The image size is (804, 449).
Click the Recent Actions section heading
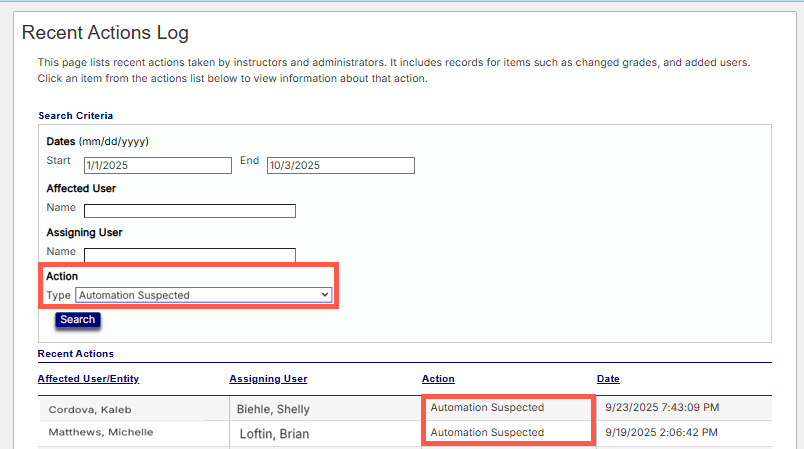tap(76, 354)
